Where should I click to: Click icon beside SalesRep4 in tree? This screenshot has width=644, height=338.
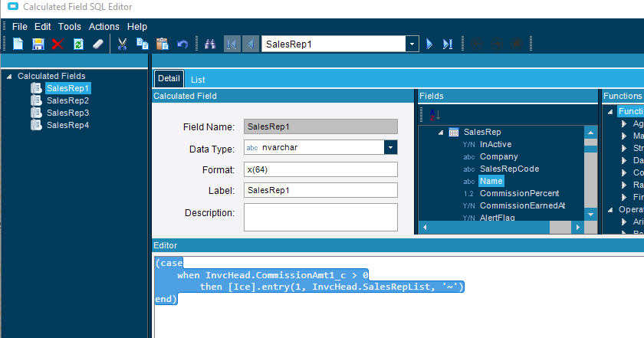[x=36, y=125]
